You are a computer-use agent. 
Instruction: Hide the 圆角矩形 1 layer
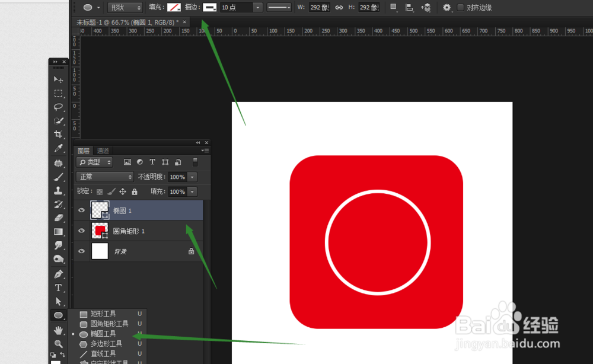click(x=81, y=231)
